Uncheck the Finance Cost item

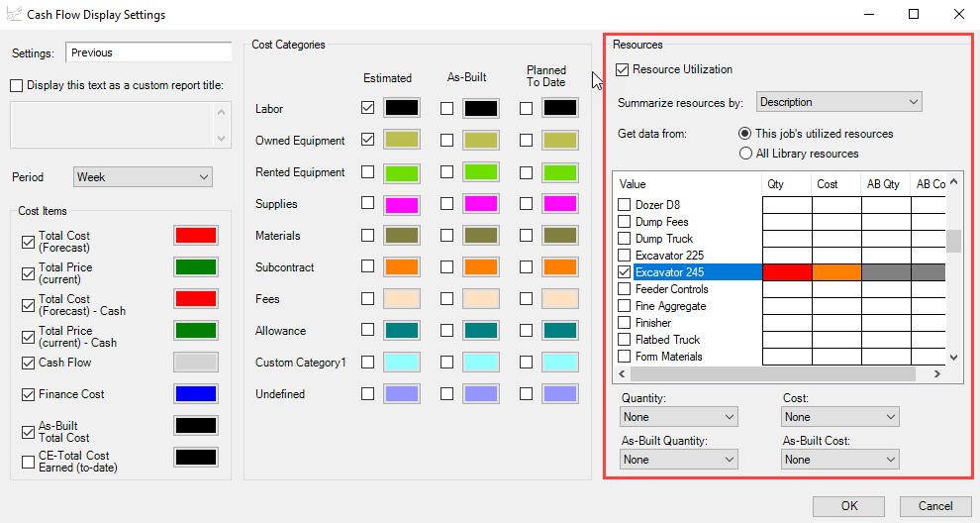pyautogui.click(x=28, y=394)
